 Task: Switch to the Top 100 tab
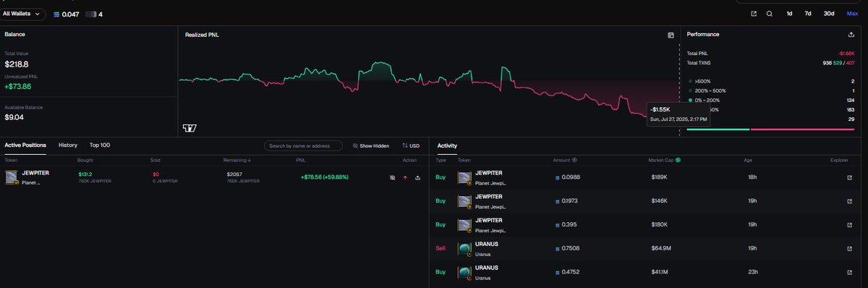coord(100,145)
